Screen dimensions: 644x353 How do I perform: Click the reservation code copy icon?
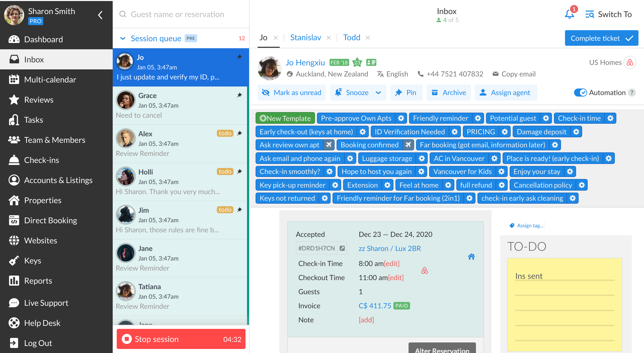(342, 248)
